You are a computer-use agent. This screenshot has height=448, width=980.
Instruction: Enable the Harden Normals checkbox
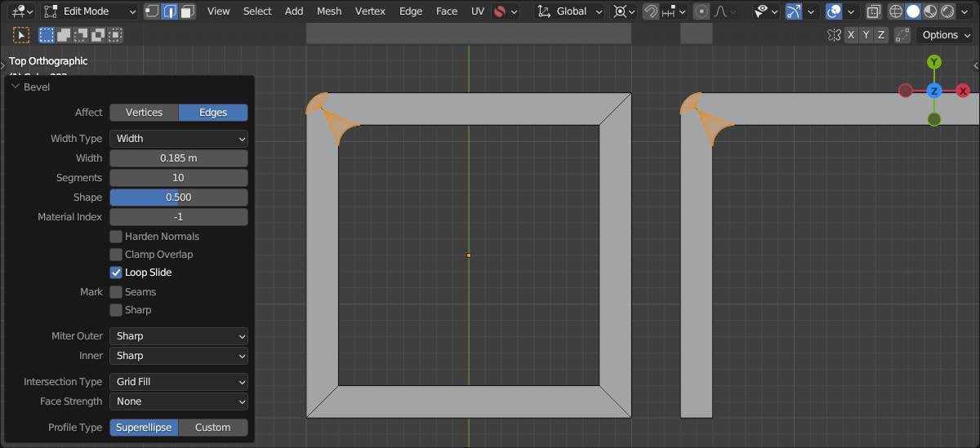[x=116, y=237]
